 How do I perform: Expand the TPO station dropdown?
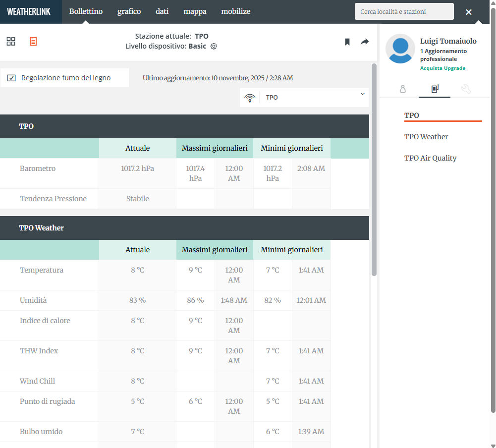pyautogui.click(x=304, y=98)
